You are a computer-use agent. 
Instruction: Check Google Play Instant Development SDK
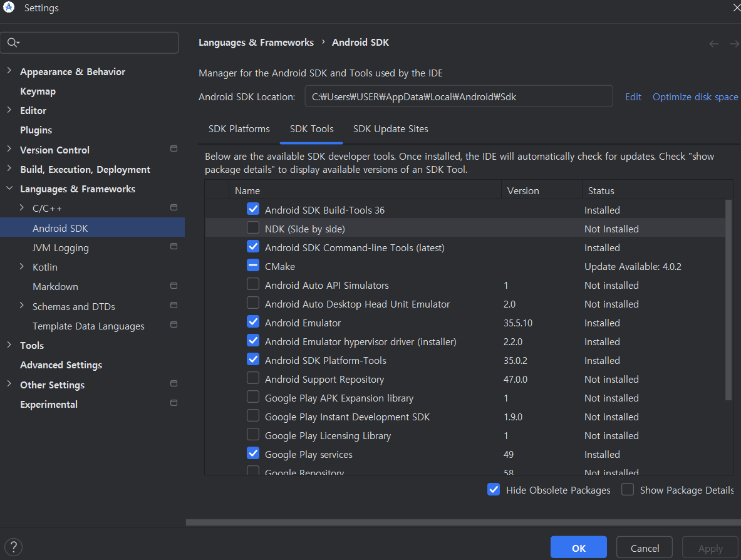pos(253,415)
